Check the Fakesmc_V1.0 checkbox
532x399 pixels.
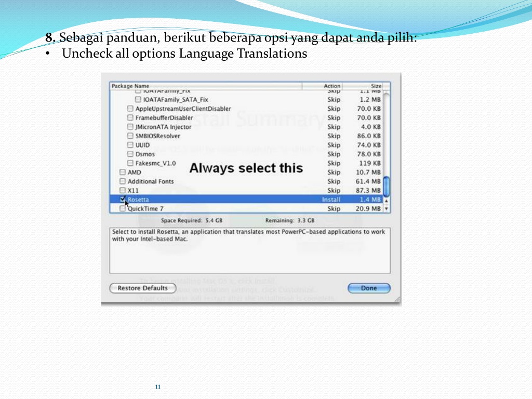coord(130,163)
